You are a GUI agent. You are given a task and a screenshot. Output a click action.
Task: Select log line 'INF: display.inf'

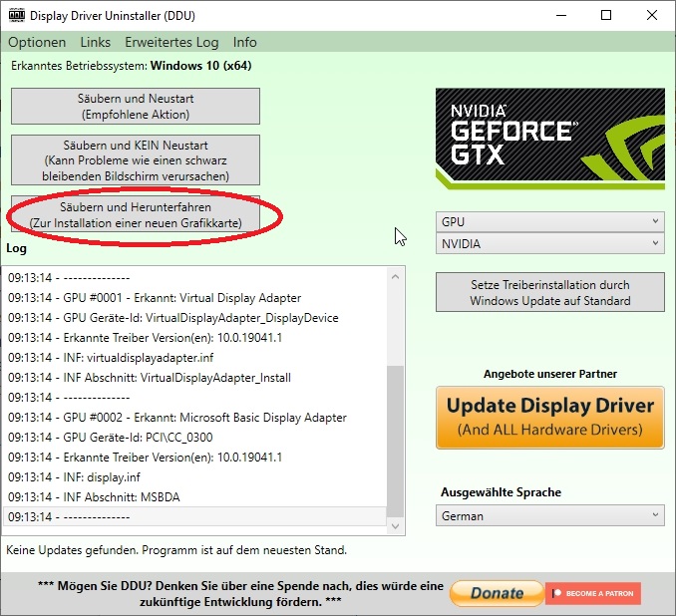(194, 477)
